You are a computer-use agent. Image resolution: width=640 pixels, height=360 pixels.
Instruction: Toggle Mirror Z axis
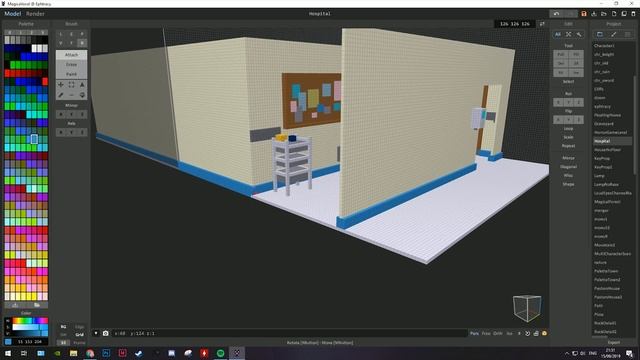(82, 115)
